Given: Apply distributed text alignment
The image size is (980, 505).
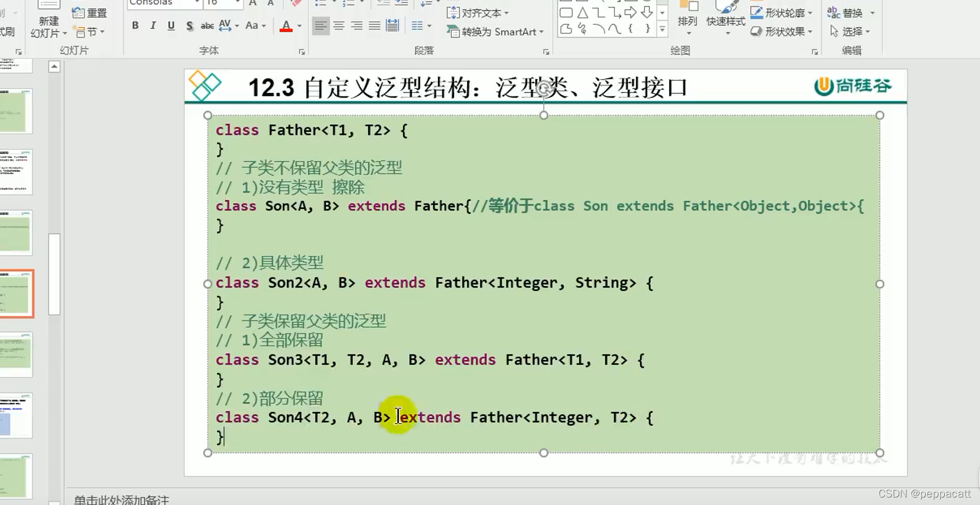Looking at the screenshot, I should coord(393,26).
